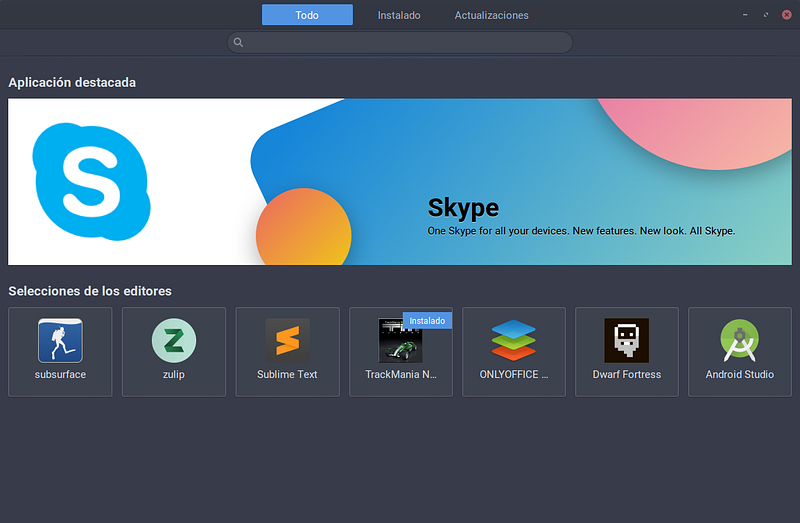Screen dimensions: 800x523
Task: Click the large Skype logo in banner
Action: pyautogui.click(x=91, y=181)
